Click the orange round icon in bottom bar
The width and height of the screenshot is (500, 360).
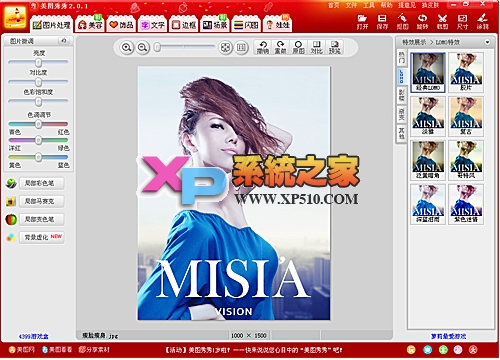pos(411,350)
